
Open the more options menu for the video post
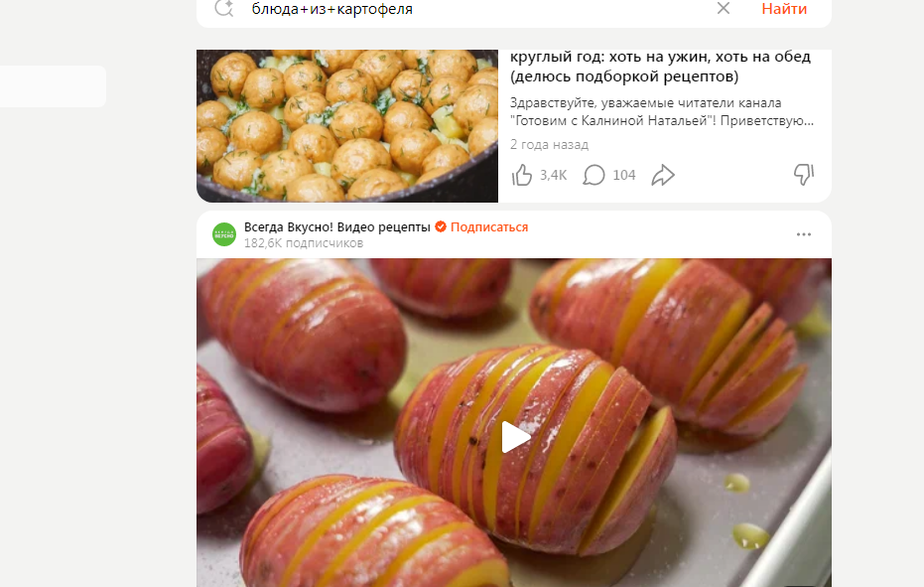(804, 234)
